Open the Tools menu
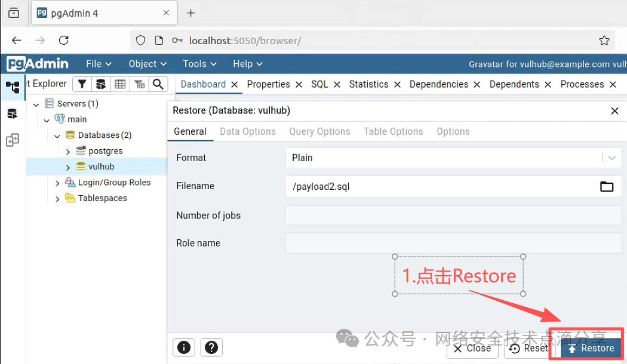The image size is (627, 364). pos(199,64)
